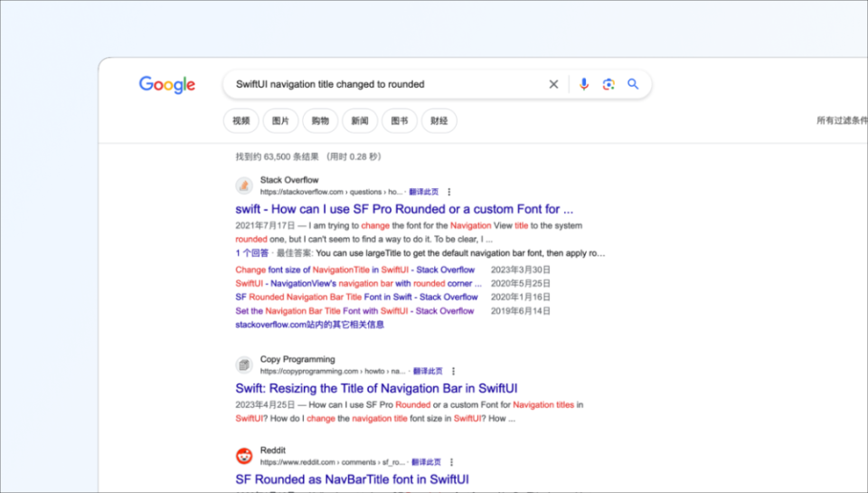Viewport: 868px width, 493px height.
Task: Open 'SF Rounded as NavBarTitle font in SwiftUI' result
Action: pos(352,479)
